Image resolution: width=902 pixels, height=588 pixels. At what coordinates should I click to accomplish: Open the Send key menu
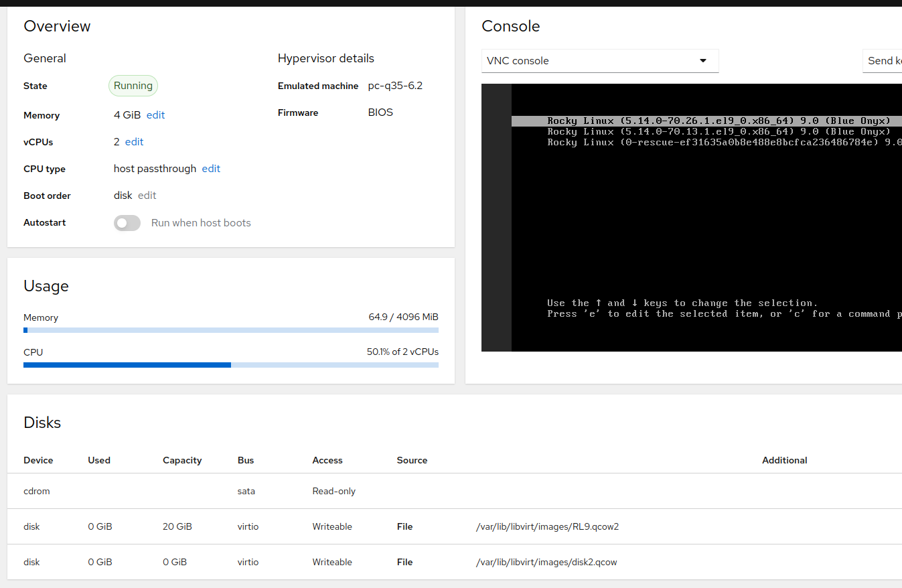(x=882, y=61)
